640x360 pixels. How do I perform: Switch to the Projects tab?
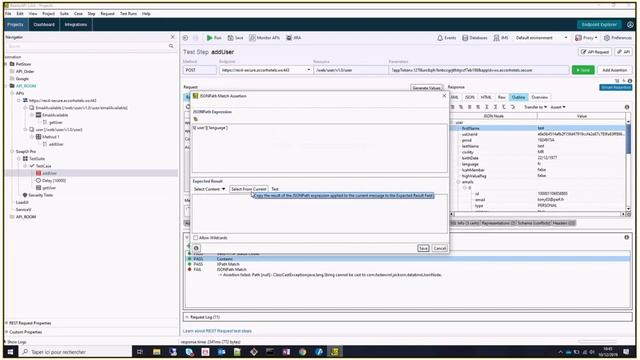point(15,24)
